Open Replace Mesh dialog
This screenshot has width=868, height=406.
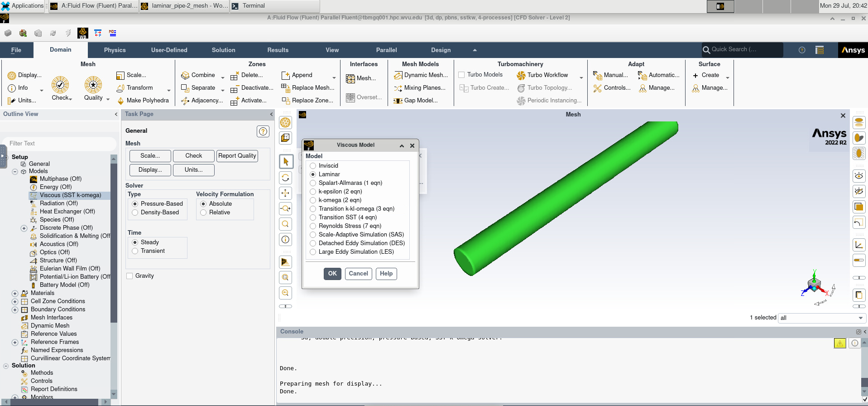tap(308, 88)
